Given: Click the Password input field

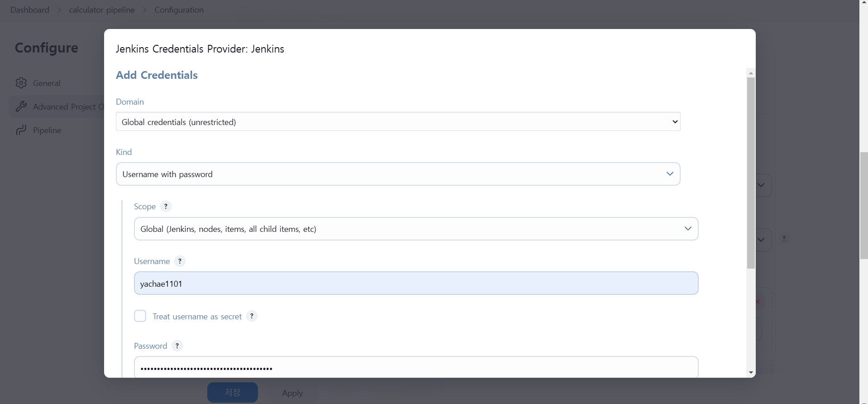Looking at the screenshot, I should pyautogui.click(x=416, y=367).
